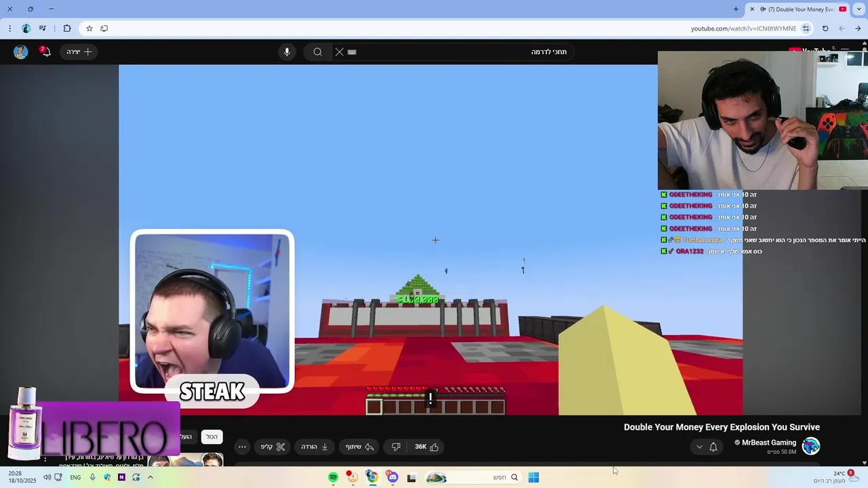Click the video player area
The height and width of the screenshot is (488, 868).
pyautogui.click(x=431, y=239)
